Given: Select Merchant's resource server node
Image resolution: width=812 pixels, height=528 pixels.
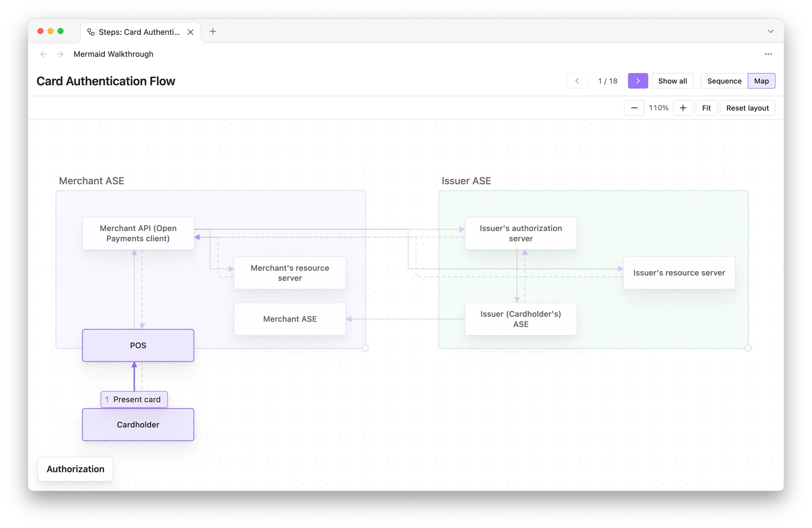Looking at the screenshot, I should [x=290, y=273].
